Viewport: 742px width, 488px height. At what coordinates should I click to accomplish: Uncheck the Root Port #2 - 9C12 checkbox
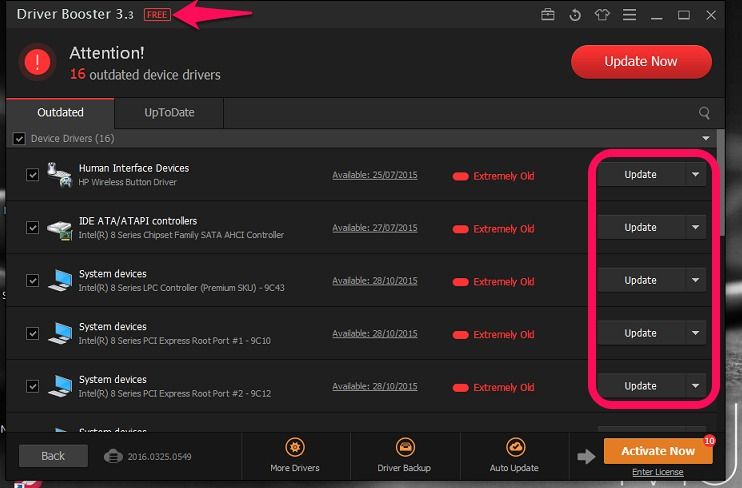[x=32, y=387]
